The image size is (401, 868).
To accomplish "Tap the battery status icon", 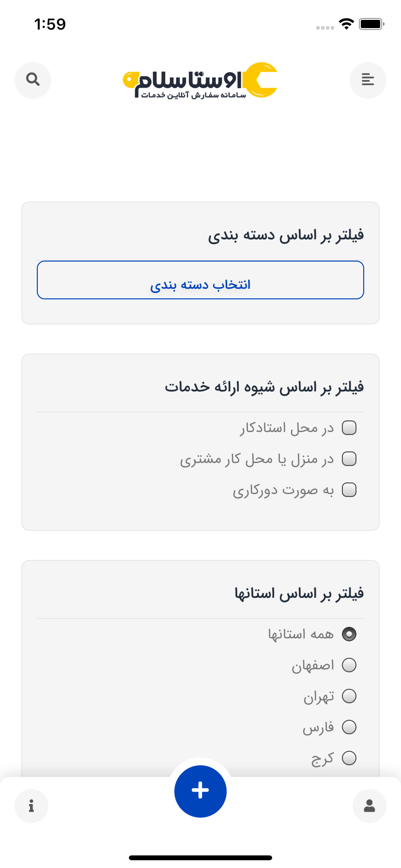I will click(x=371, y=24).
